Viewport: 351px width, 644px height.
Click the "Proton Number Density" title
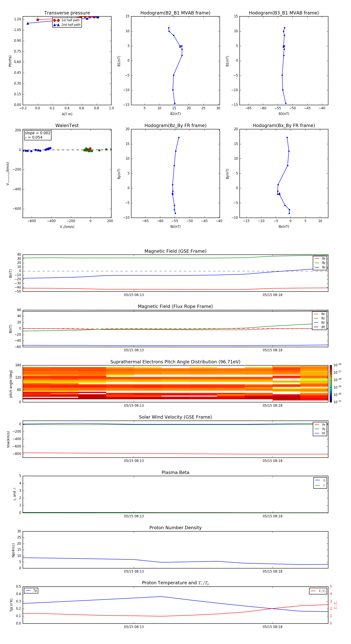[175, 528]
